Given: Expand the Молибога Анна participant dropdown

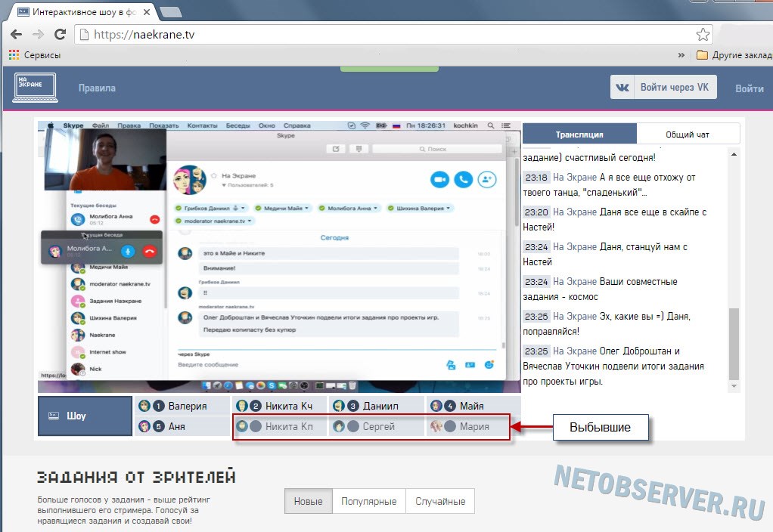Looking at the screenshot, I should click(x=375, y=209).
